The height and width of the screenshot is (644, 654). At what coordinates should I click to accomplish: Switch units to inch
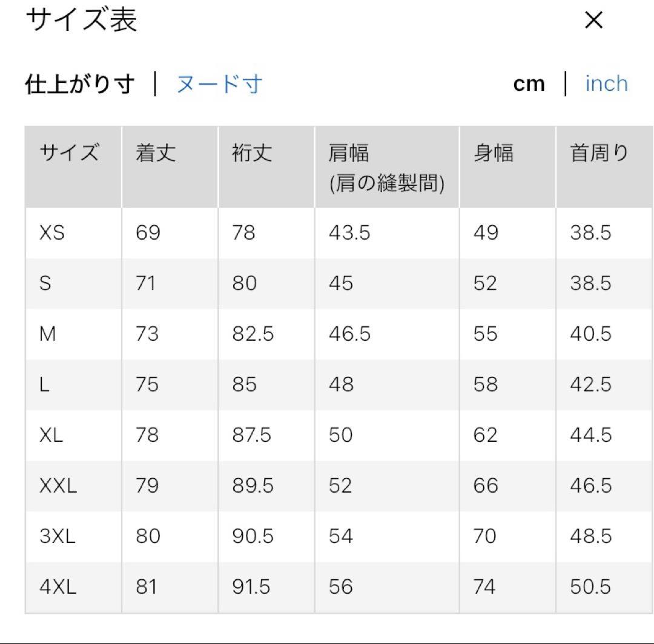coord(606,84)
